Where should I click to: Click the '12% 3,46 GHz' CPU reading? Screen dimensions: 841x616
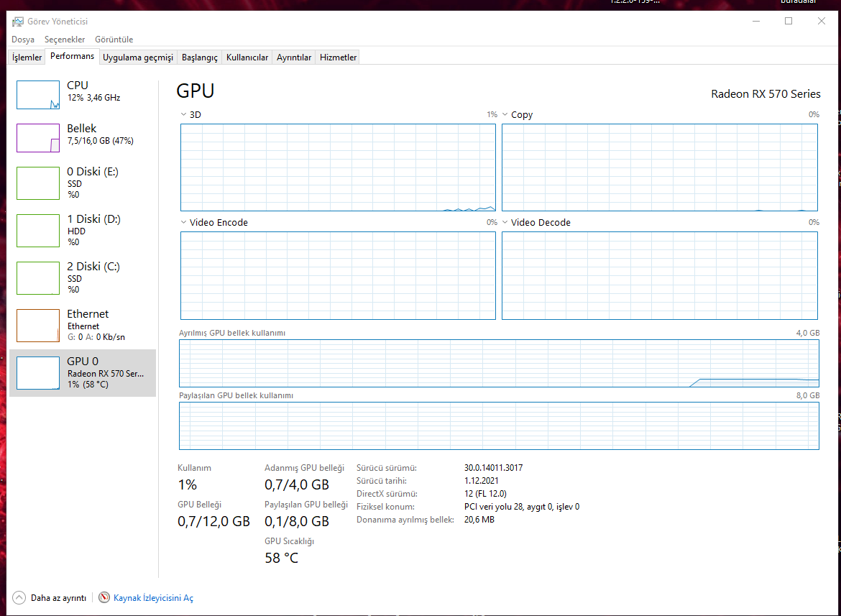coord(94,98)
